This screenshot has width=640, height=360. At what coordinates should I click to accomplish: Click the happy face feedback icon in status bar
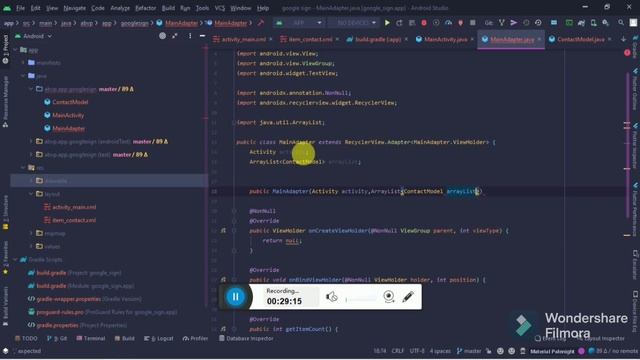pyautogui.click(x=500, y=351)
